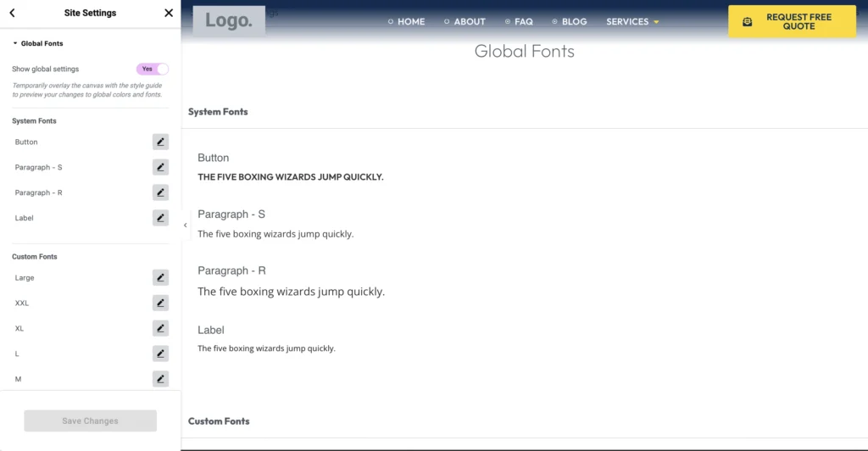
Task: Close the Site Settings panel
Action: (169, 13)
